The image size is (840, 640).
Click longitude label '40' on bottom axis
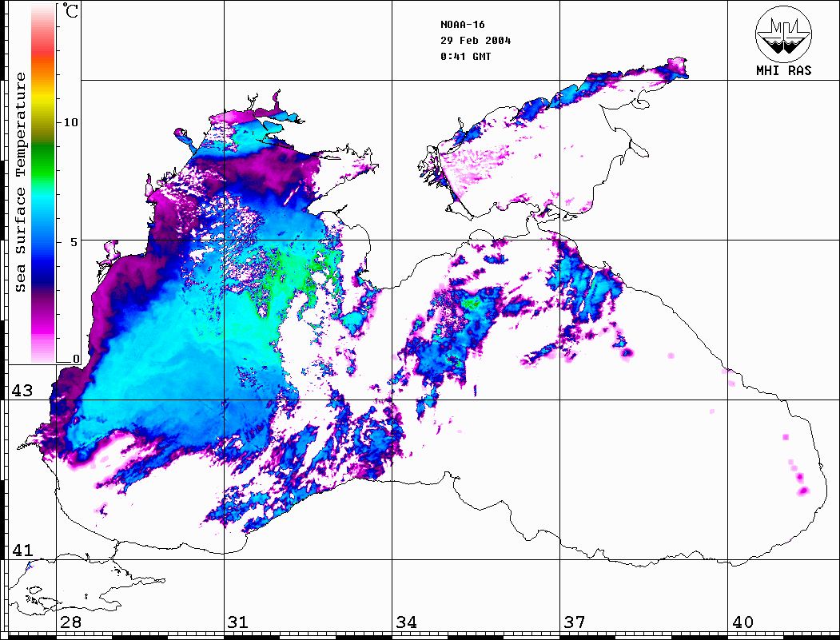(742, 622)
